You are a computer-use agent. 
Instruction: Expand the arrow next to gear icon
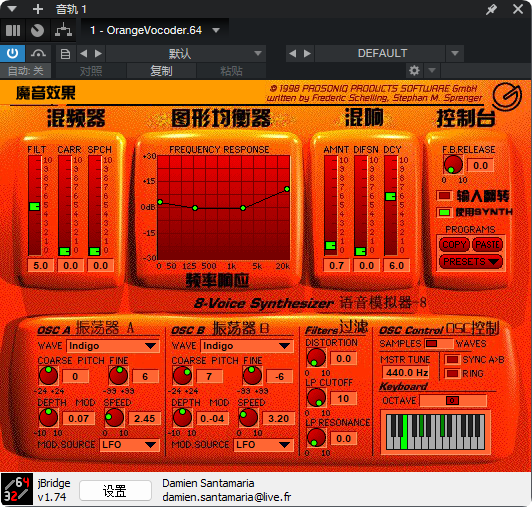coord(432,71)
